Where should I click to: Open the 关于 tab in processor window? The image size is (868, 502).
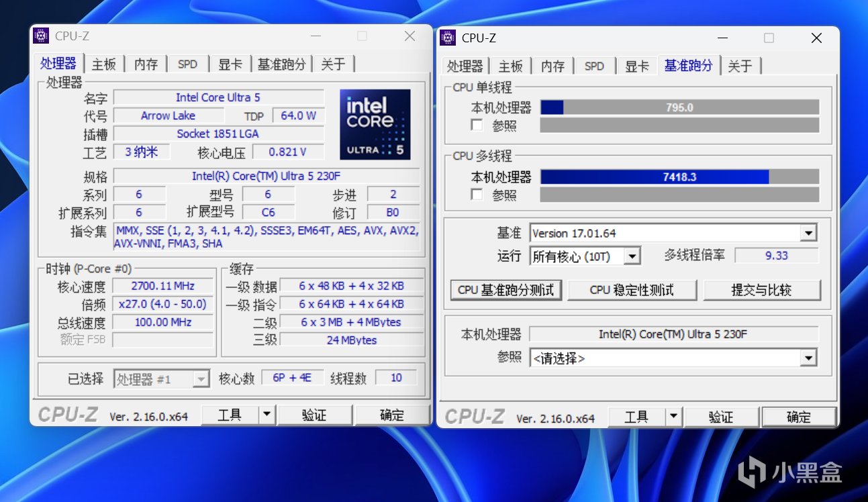[333, 64]
